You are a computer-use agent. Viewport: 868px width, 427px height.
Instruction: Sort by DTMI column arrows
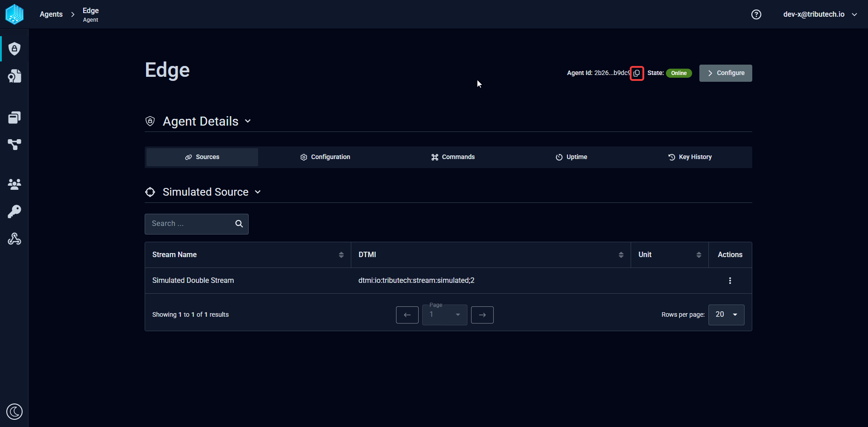(621, 255)
